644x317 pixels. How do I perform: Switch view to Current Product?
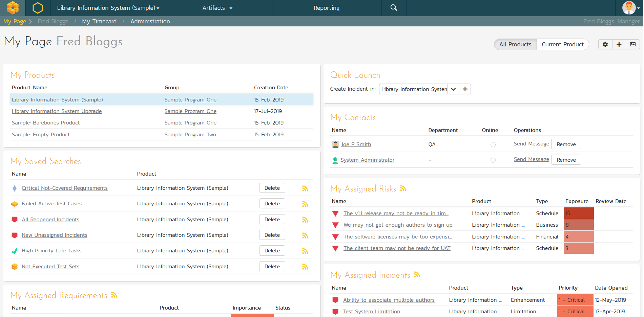[562, 44]
